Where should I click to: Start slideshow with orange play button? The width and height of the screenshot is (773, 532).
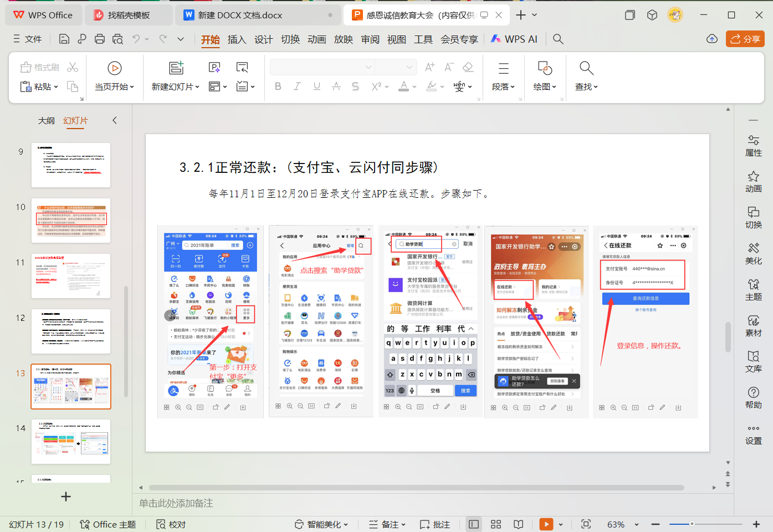546,524
